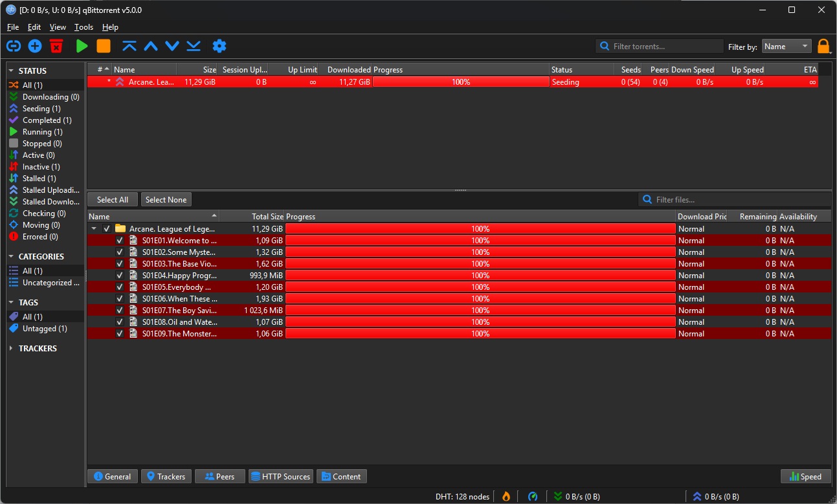Filter by Active (0) status
Viewport: 837px width, 504px height.
45,155
